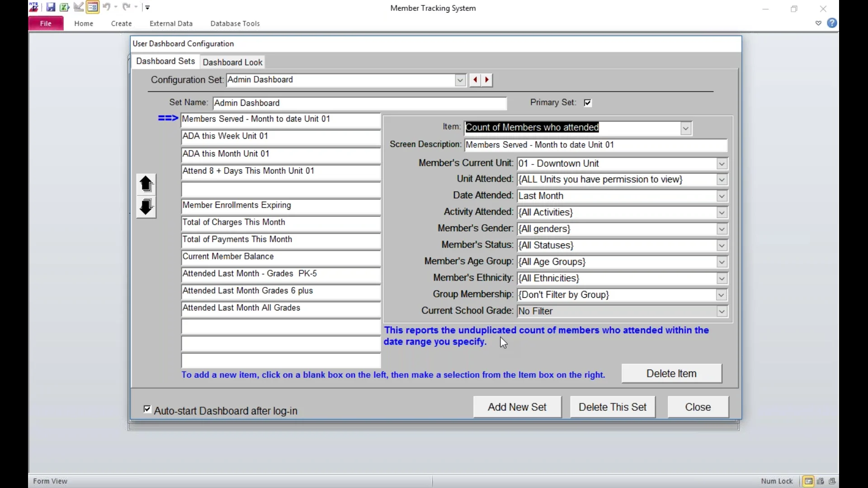
Task: Open the Configuration Set dropdown
Action: pyautogui.click(x=459, y=80)
